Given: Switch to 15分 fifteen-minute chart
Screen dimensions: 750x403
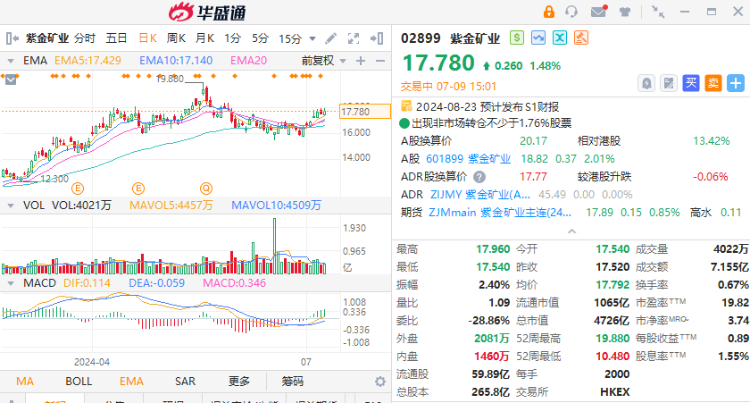Looking at the screenshot, I should (x=290, y=38).
